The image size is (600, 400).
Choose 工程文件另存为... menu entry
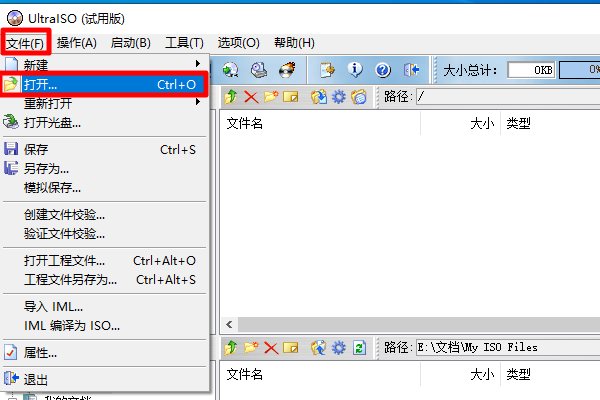(104, 280)
